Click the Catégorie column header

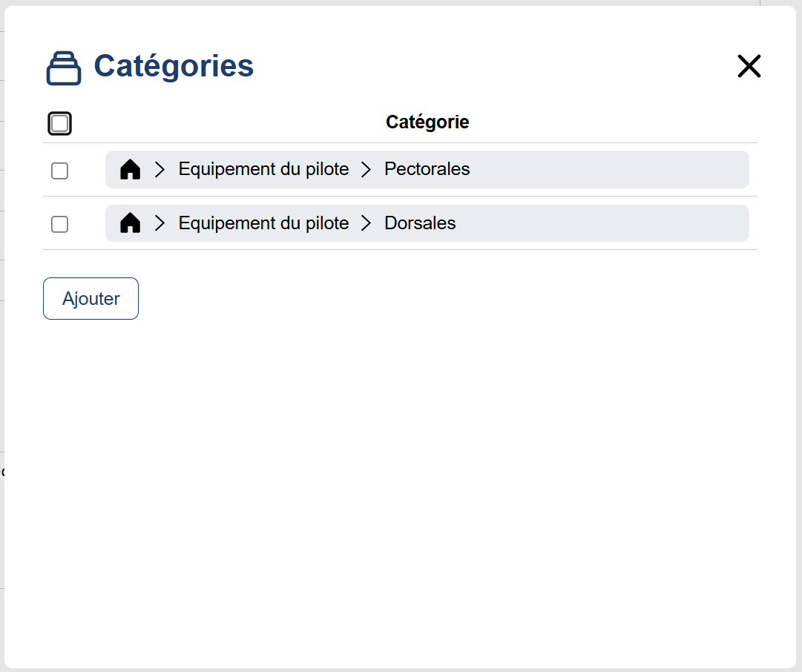pyautogui.click(x=427, y=122)
